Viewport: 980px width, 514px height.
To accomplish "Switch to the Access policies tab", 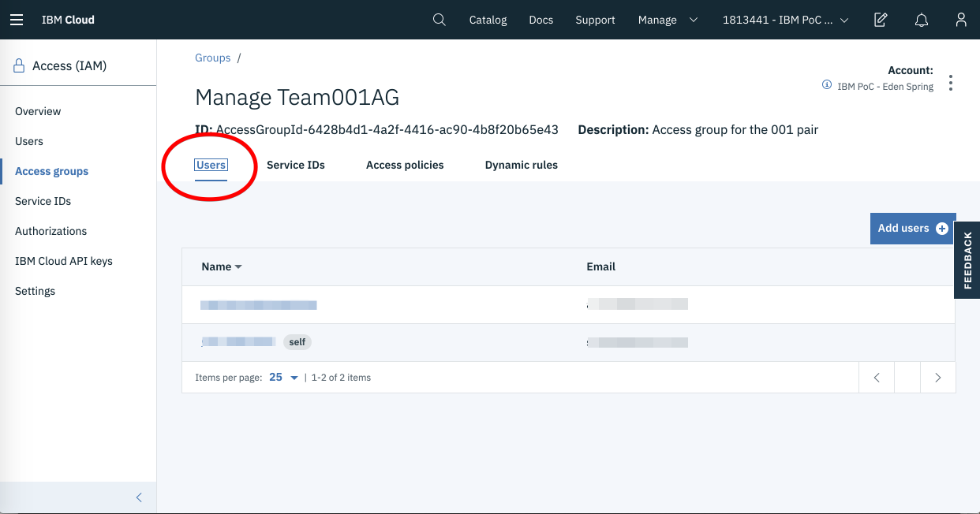I will pos(405,165).
